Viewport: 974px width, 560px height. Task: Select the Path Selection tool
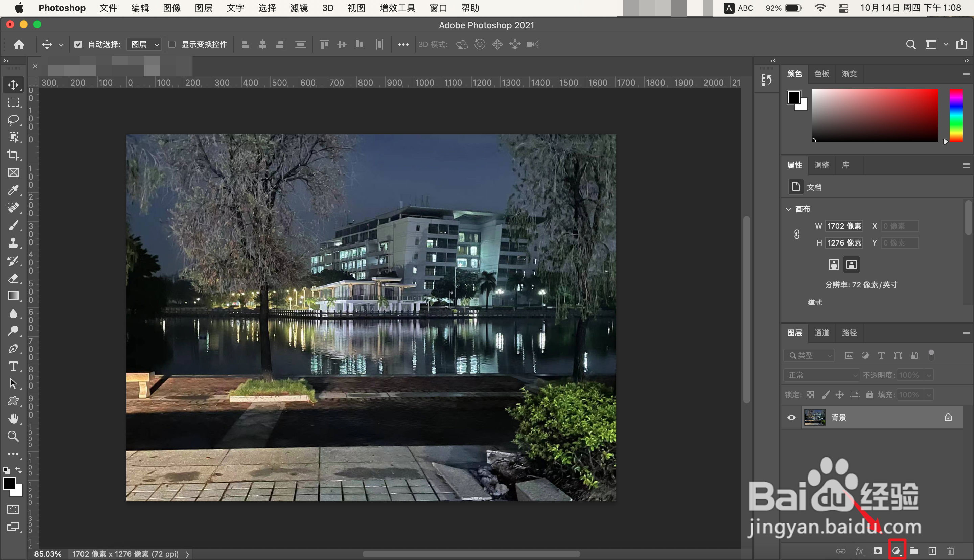tap(14, 383)
